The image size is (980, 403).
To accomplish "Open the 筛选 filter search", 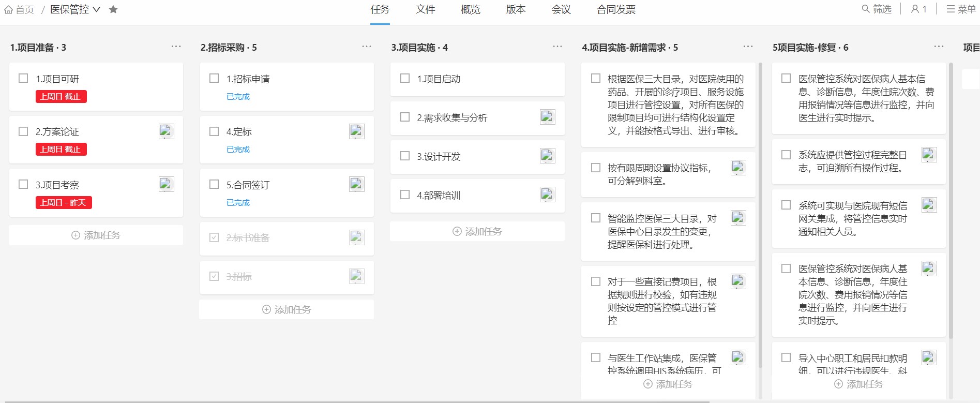I will click(877, 9).
